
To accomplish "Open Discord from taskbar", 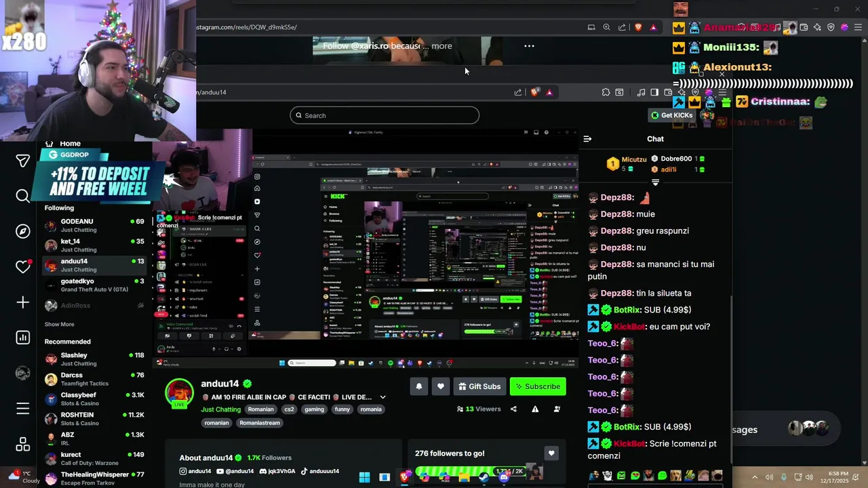I will pos(503,477).
